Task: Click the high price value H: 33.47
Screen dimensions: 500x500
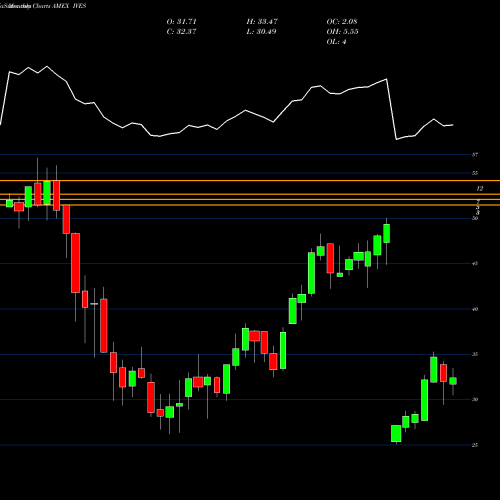Action: 262,22
